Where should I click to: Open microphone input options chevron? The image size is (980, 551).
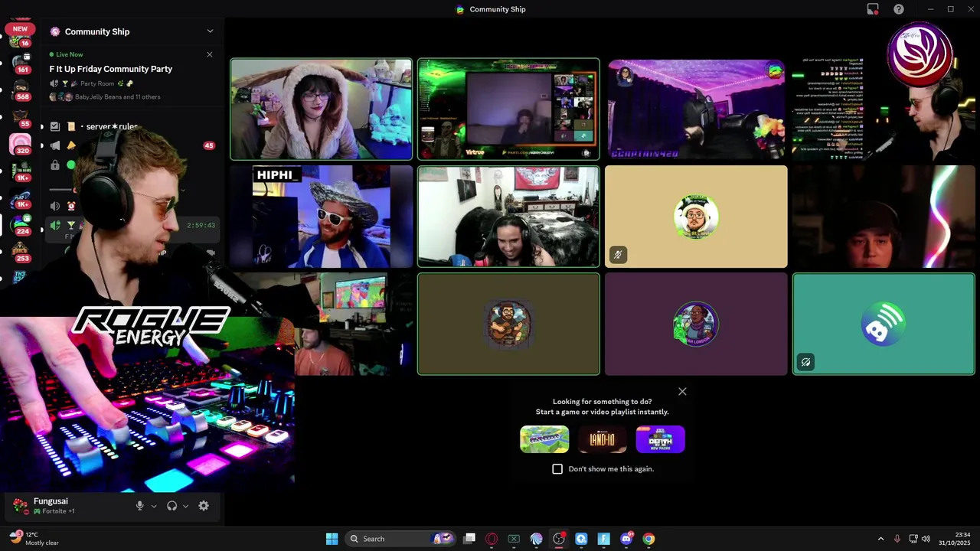point(154,506)
